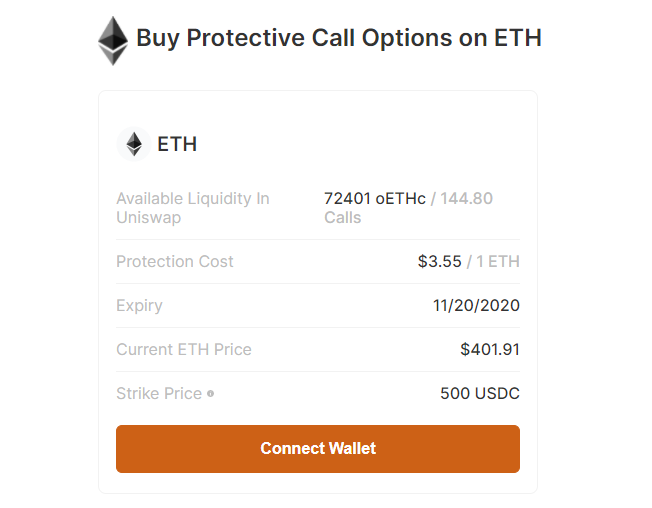Click the 'Available Liquidity In Uniswap' label
The width and height of the screenshot is (652, 508).
[x=193, y=208]
